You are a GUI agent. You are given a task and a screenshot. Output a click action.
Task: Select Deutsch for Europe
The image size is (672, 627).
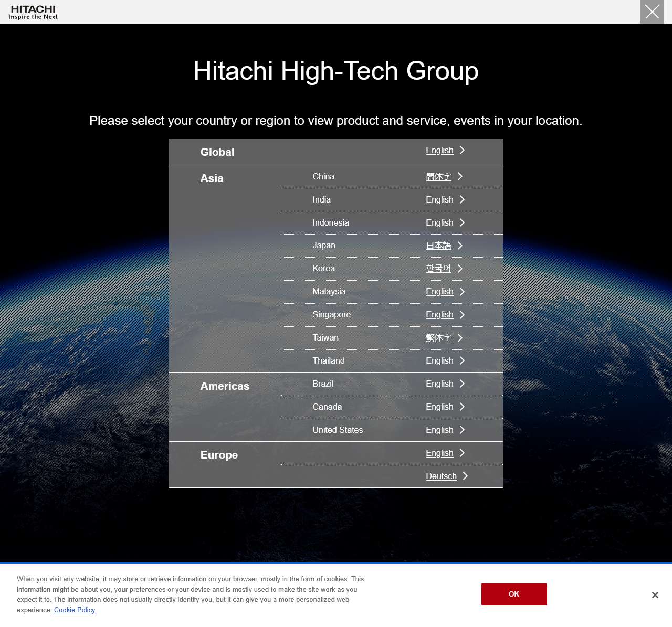pos(441,476)
